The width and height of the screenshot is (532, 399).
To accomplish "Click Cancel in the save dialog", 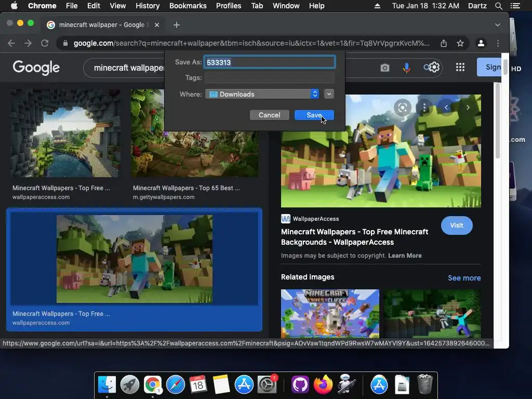I will 270,115.
